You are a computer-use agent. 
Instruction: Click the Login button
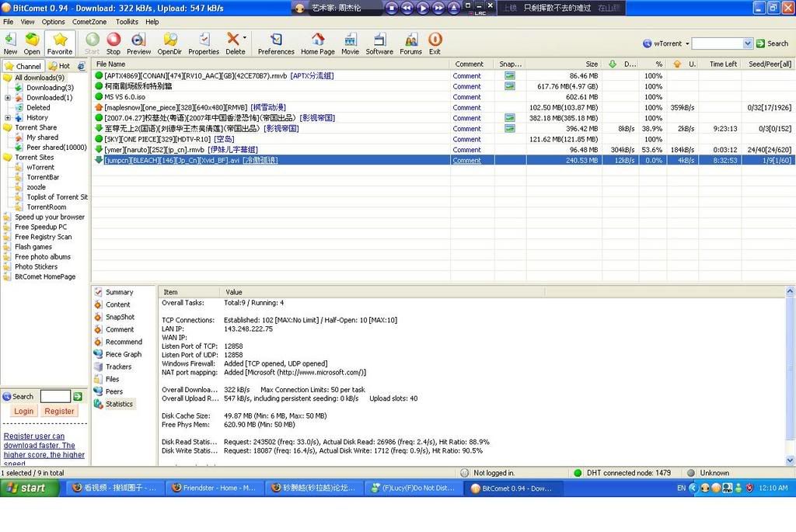tap(23, 411)
